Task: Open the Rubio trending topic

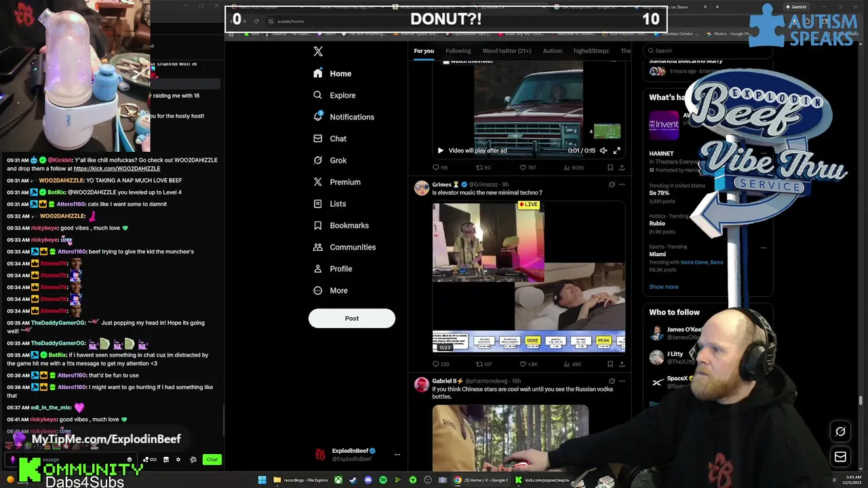Action: (657, 223)
